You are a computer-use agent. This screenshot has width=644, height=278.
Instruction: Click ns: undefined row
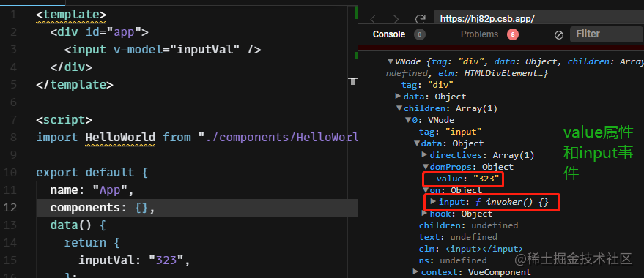453,260
